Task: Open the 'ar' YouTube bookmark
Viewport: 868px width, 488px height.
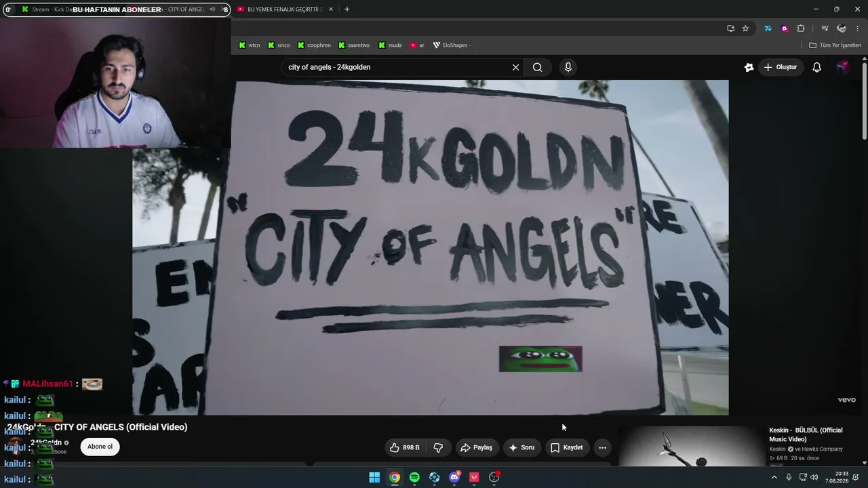Action: tap(417, 45)
